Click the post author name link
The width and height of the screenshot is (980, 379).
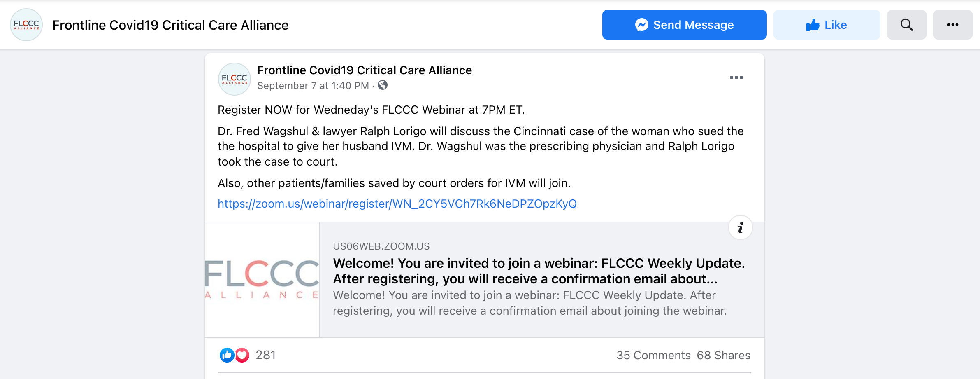(364, 70)
